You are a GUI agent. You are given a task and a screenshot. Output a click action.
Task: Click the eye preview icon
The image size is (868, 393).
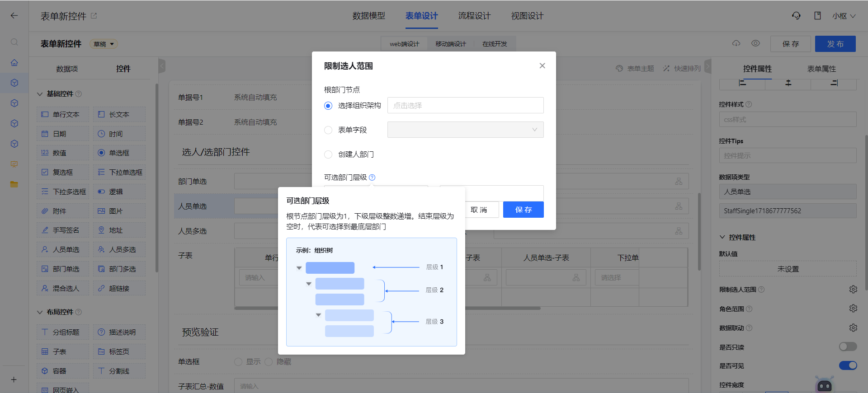pyautogui.click(x=755, y=43)
